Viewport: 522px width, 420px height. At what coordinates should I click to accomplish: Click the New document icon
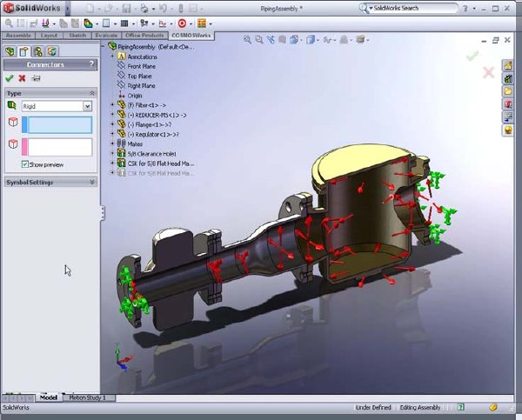coord(90,9)
